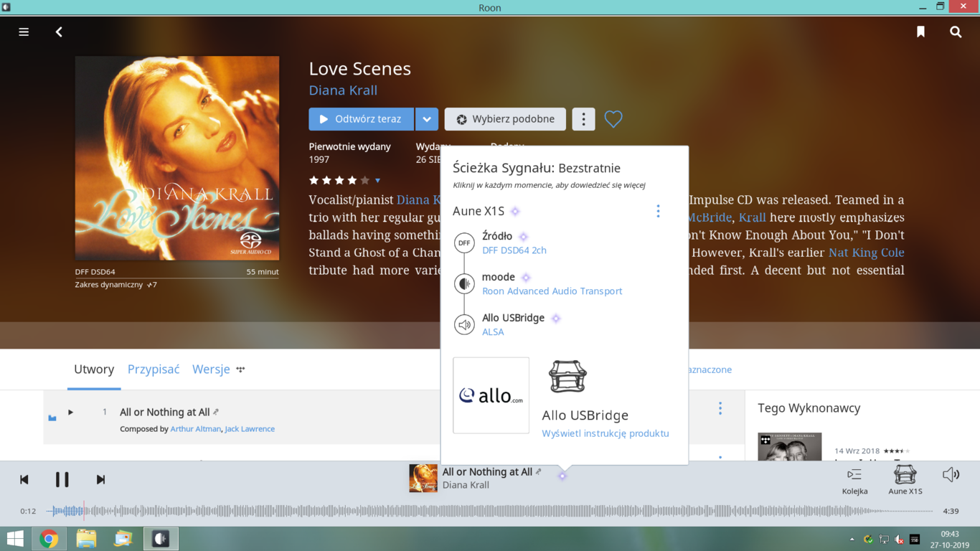Viewport: 980px width, 551px height.
Task: Click the Roon taskbar icon
Action: pyautogui.click(x=161, y=539)
